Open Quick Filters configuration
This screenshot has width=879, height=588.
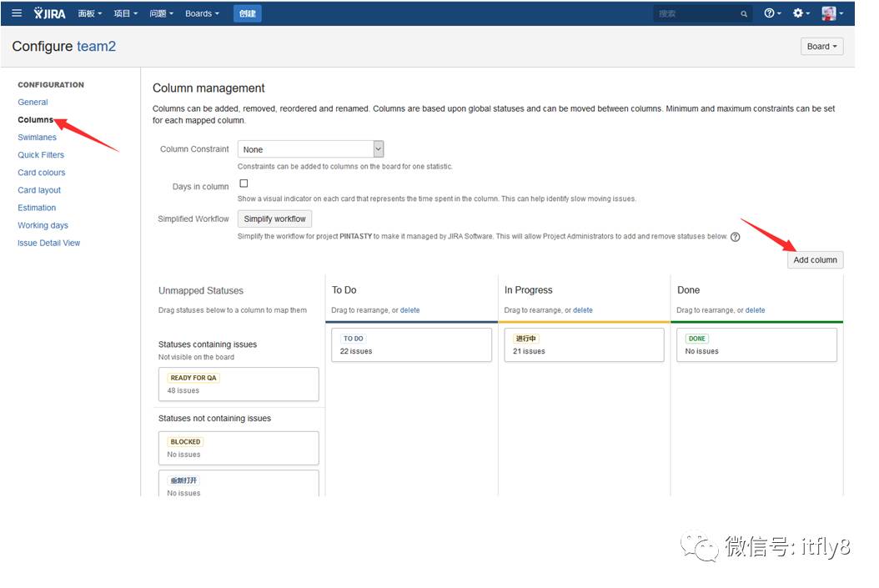41,154
